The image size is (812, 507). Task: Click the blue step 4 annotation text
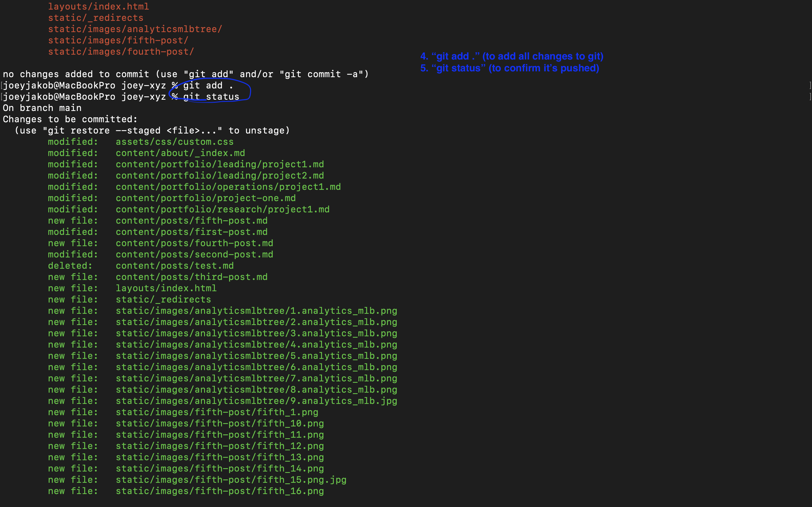click(x=512, y=56)
